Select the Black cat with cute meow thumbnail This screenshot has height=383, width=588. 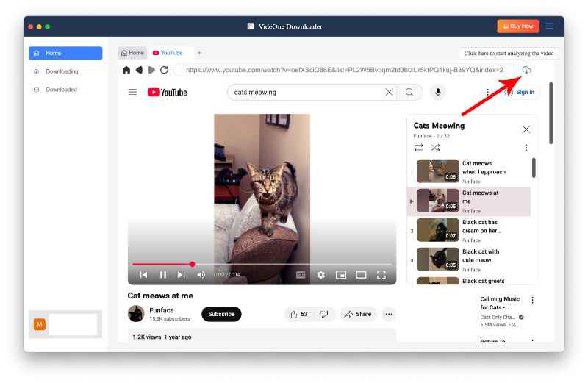[x=438, y=259]
